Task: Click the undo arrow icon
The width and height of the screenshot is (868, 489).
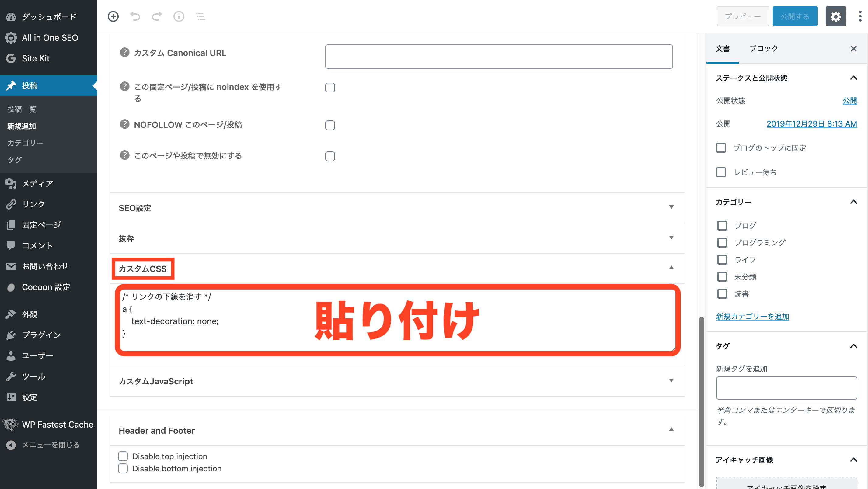Action: pyautogui.click(x=135, y=16)
